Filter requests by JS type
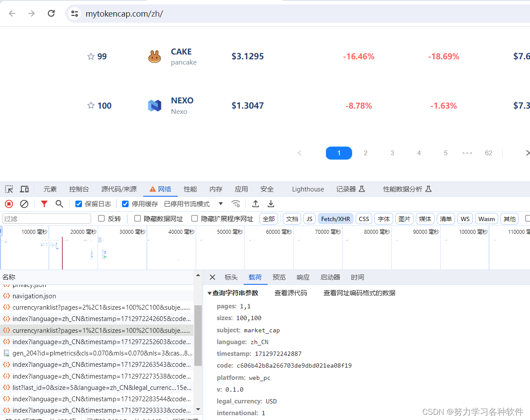The height and width of the screenshot is (420, 530). point(309,219)
